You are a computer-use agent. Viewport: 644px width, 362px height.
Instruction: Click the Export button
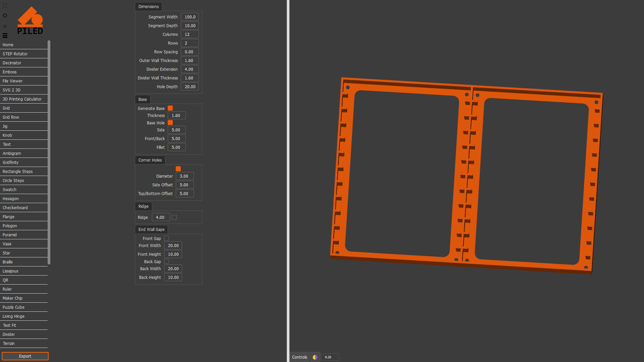(25, 356)
